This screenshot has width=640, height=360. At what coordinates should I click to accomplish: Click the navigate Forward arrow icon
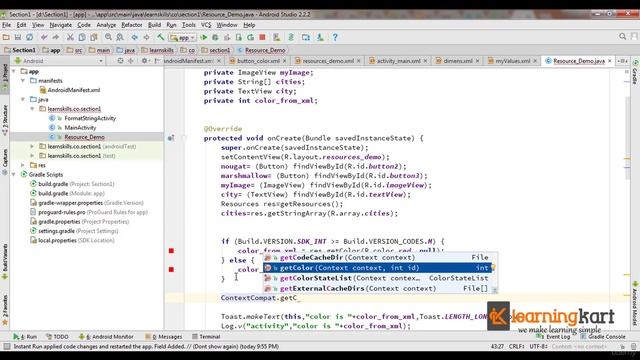click(x=146, y=37)
